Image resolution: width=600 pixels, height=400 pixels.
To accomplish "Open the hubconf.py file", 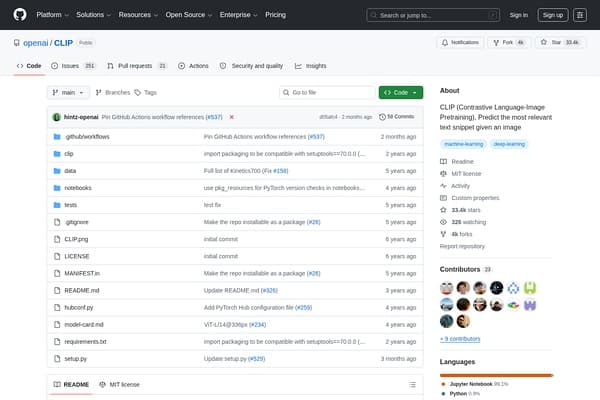I will 78,307.
